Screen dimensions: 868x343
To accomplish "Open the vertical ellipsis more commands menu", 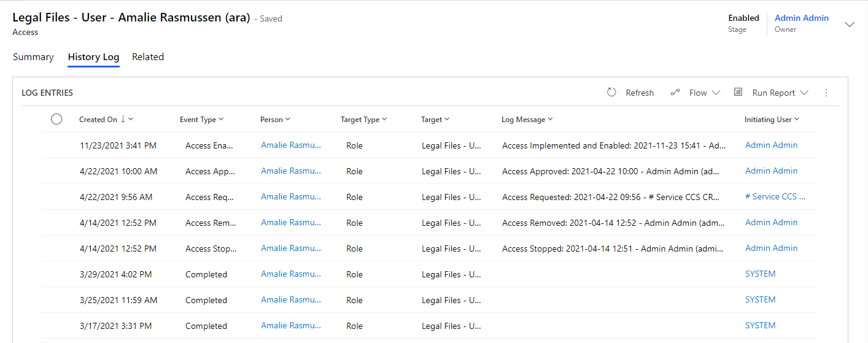I will (x=826, y=93).
